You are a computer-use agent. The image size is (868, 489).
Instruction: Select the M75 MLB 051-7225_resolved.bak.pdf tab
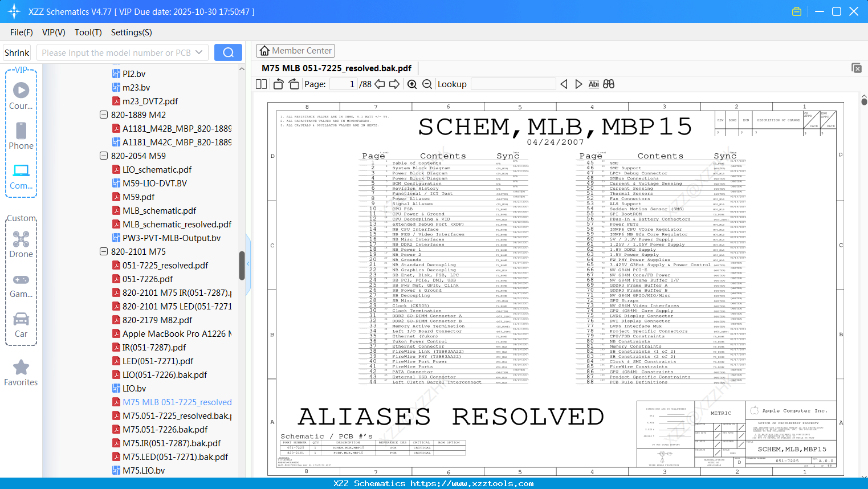(x=336, y=68)
